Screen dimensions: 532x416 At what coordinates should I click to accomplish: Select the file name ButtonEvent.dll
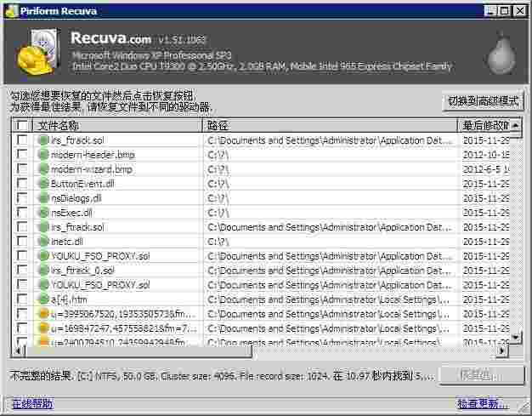[82, 184]
